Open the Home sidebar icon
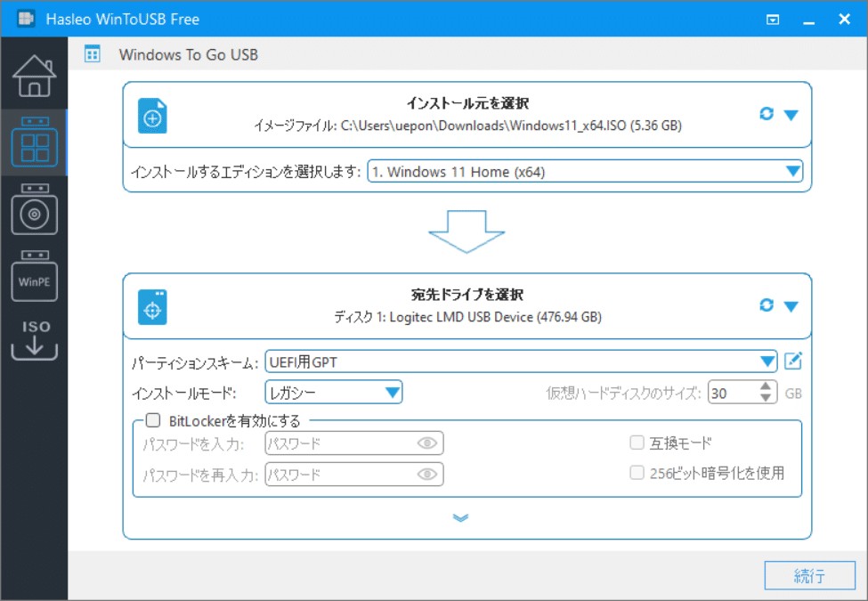 pos(35,76)
